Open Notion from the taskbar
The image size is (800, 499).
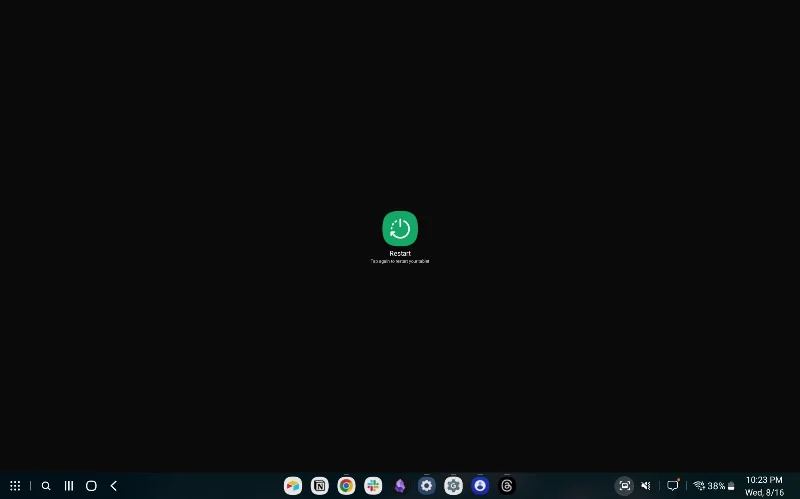tap(319, 486)
